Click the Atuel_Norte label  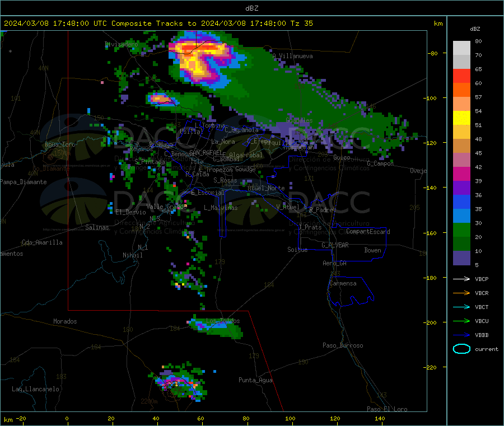[x=266, y=188]
